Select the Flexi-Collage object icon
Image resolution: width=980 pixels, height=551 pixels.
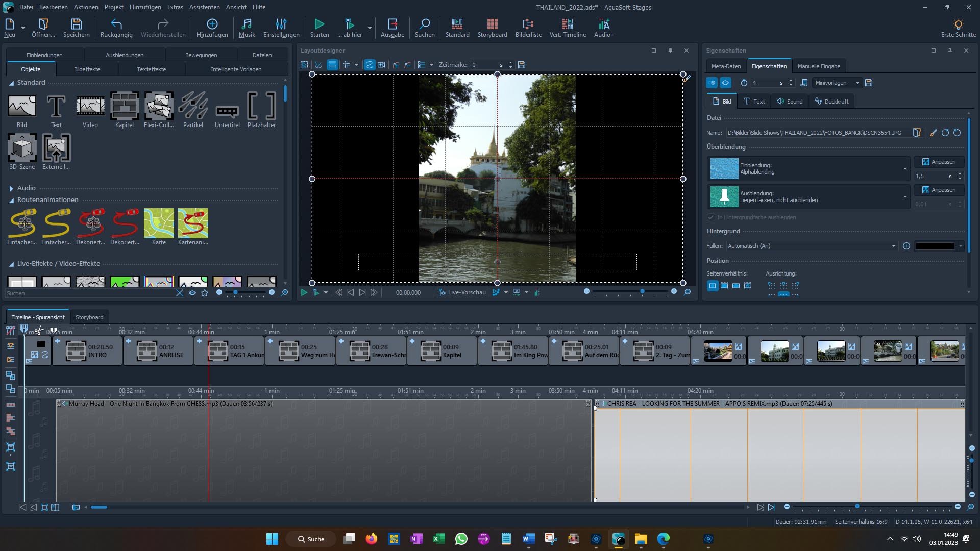(159, 106)
